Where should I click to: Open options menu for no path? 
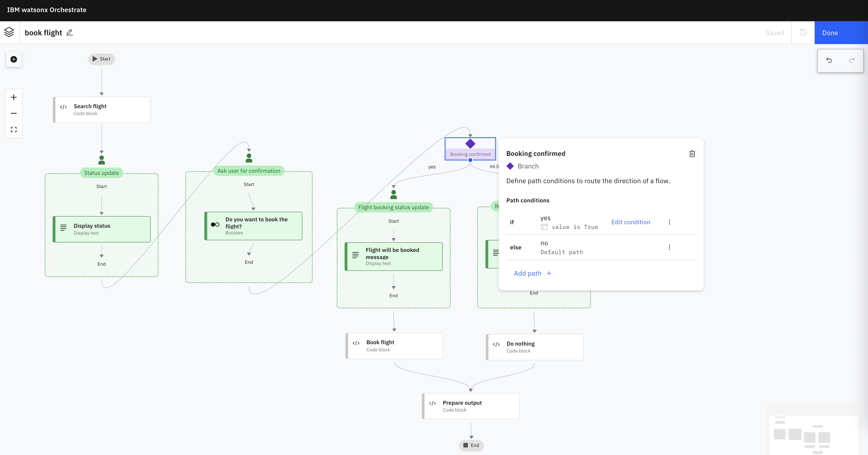tap(669, 247)
